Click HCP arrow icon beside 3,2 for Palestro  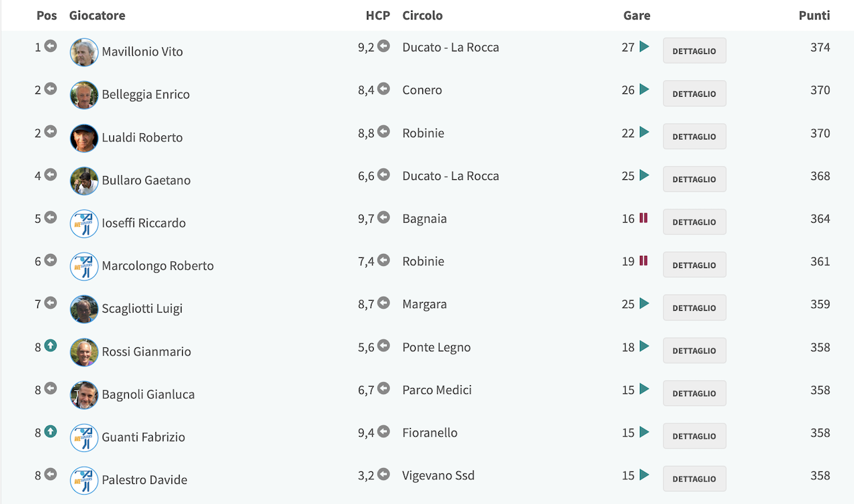384,475
